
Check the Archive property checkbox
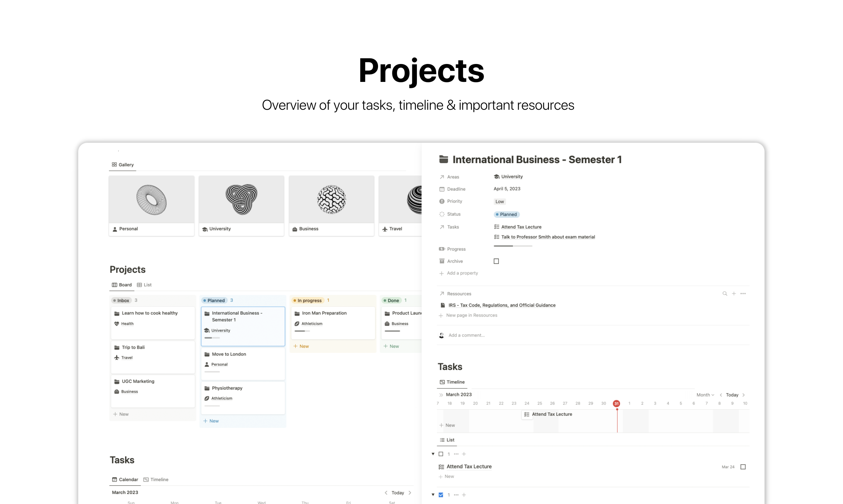[x=496, y=261]
